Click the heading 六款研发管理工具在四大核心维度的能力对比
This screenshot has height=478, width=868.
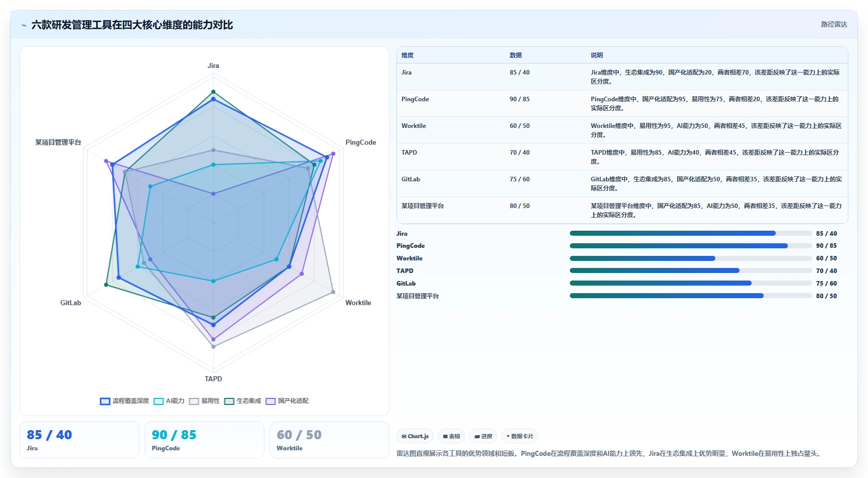tap(132, 25)
